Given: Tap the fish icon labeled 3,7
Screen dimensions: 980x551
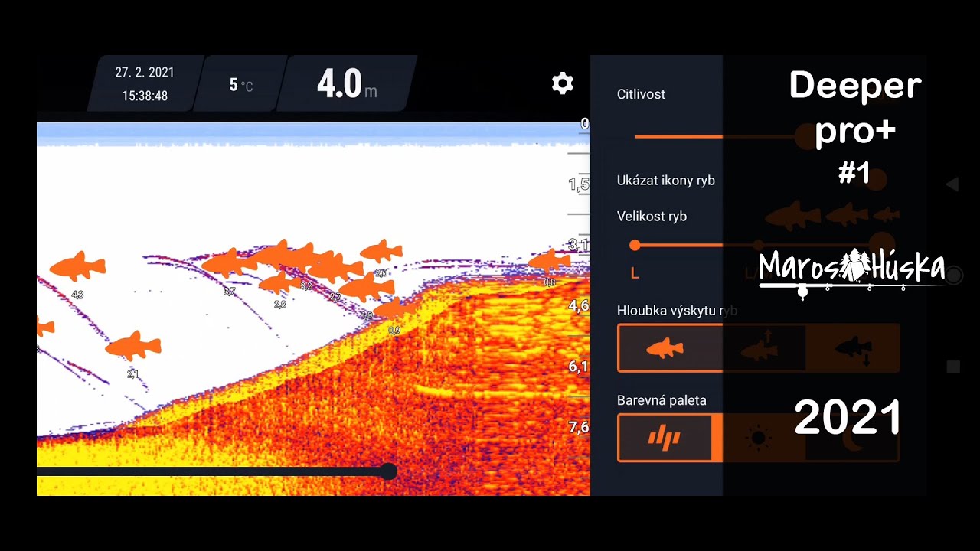Looking at the screenshot, I should pyautogui.click(x=229, y=262).
